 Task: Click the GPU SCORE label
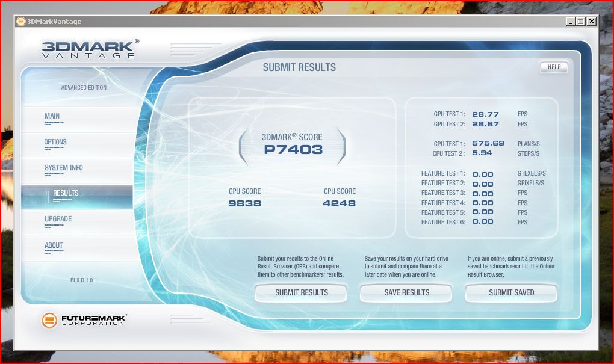click(x=245, y=191)
